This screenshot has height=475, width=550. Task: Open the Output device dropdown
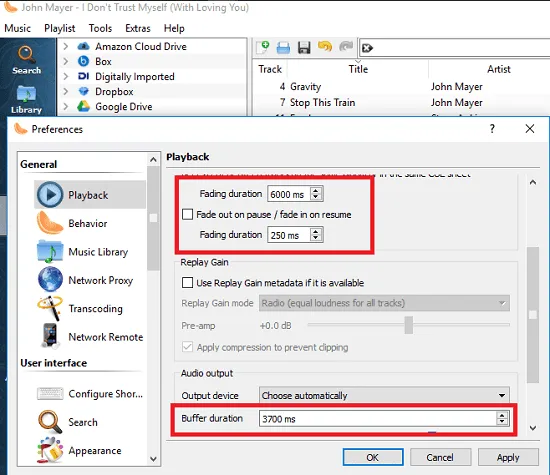point(384,395)
